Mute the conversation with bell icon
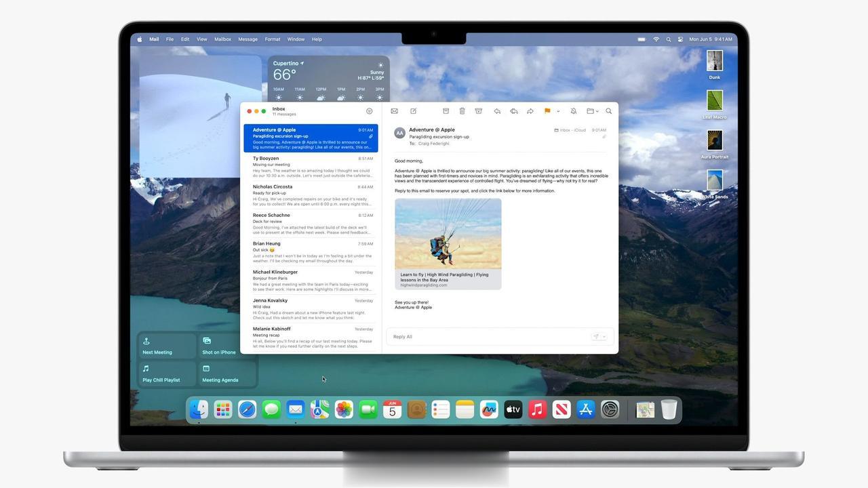Viewport: 868px width, 488px height. pyautogui.click(x=573, y=111)
